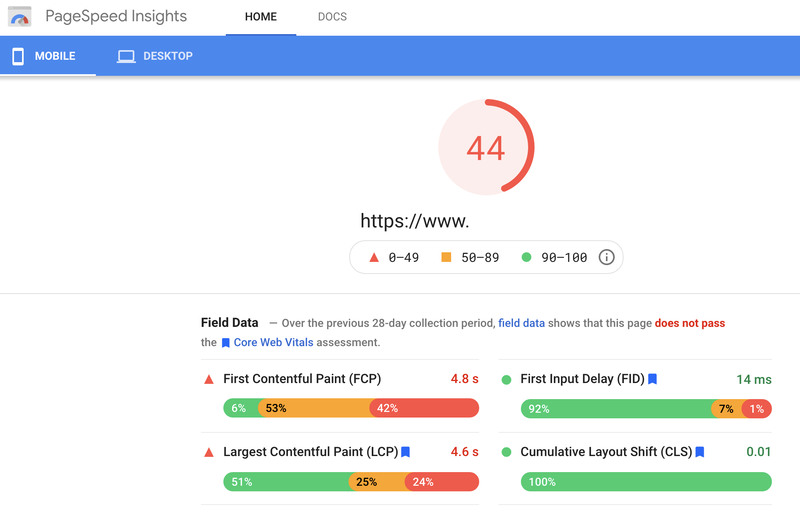
Task: Click the bookmark icon after LCP label
Action: pyautogui.click(x=406, y=452)
